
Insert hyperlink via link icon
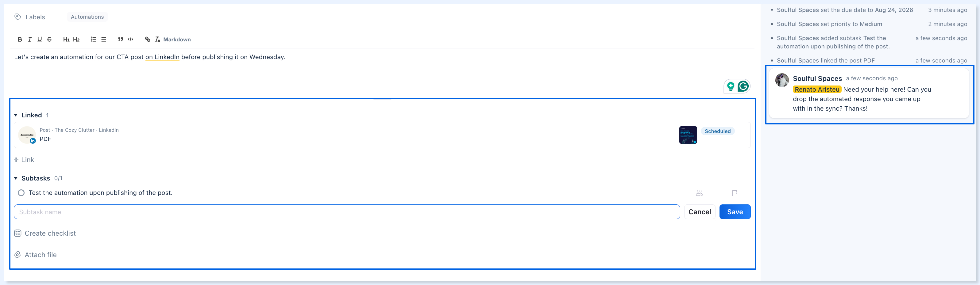coord(148,40)
